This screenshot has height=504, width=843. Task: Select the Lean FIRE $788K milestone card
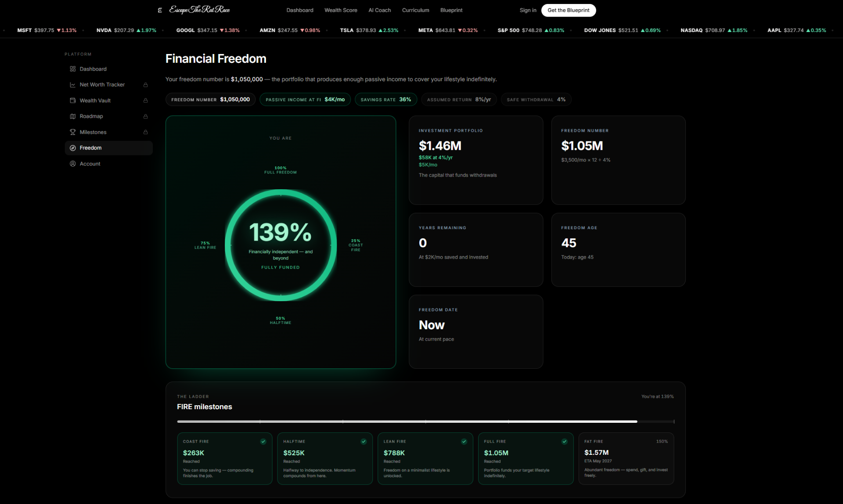pyautogui.click(x=425, y=459)
